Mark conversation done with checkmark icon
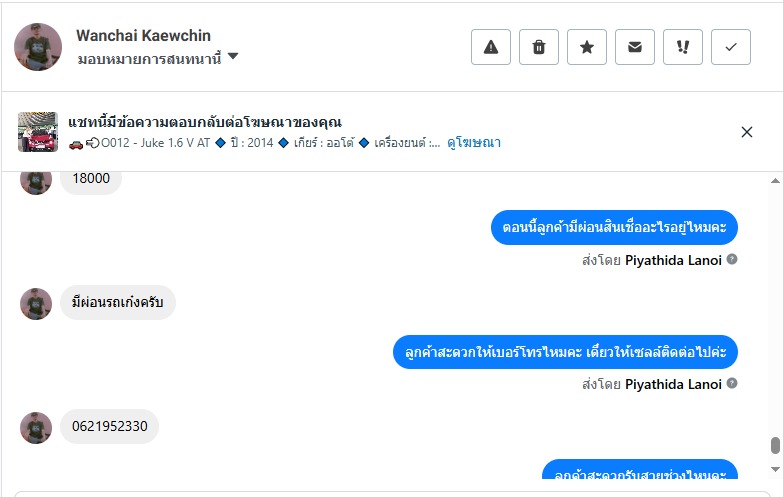The image size is (783, 497). (x=731, y=47)
